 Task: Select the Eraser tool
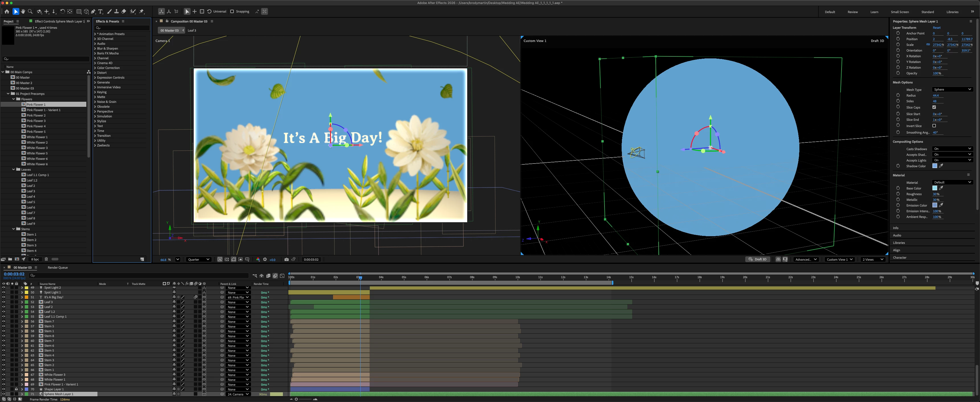point(124,11)
